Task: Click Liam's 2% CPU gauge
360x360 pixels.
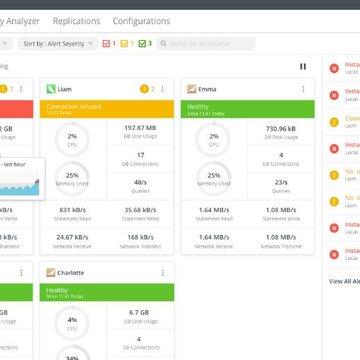Action: pos(72,139)
